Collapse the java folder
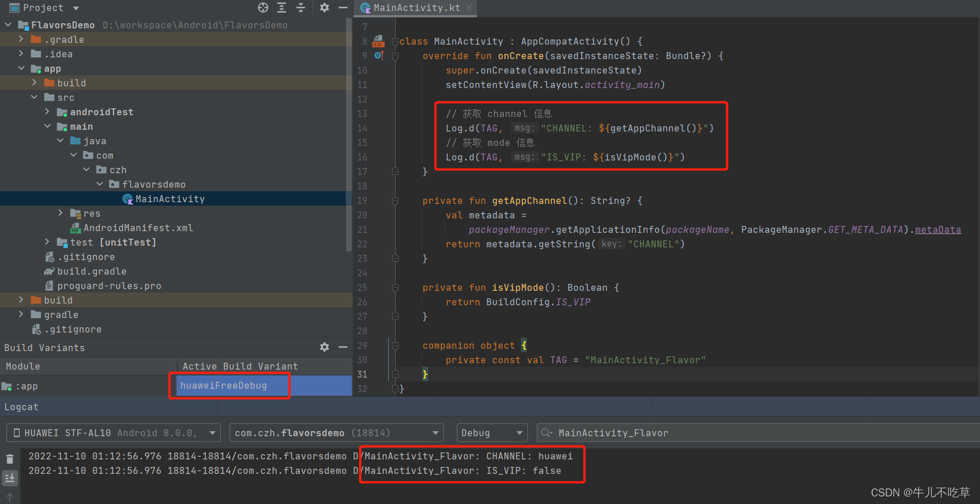Screen dimensions: 980x504 (61, 141)
